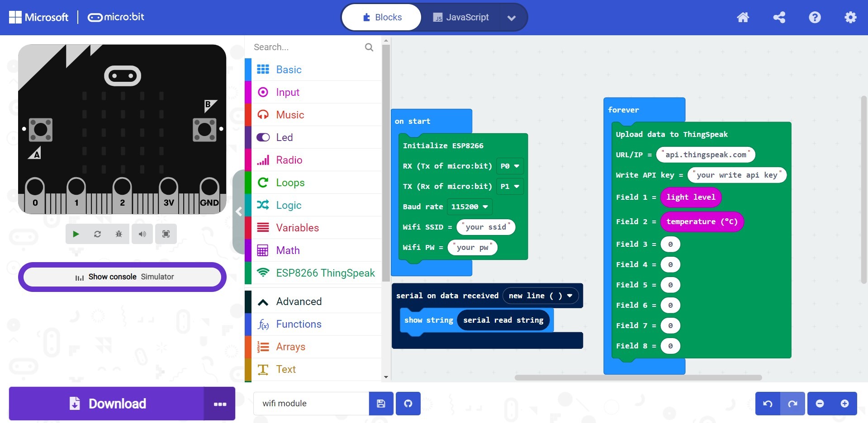Open the 'new line ( )' delimiter dropdown
Screen dimensions: 868x423
point(541,296)
